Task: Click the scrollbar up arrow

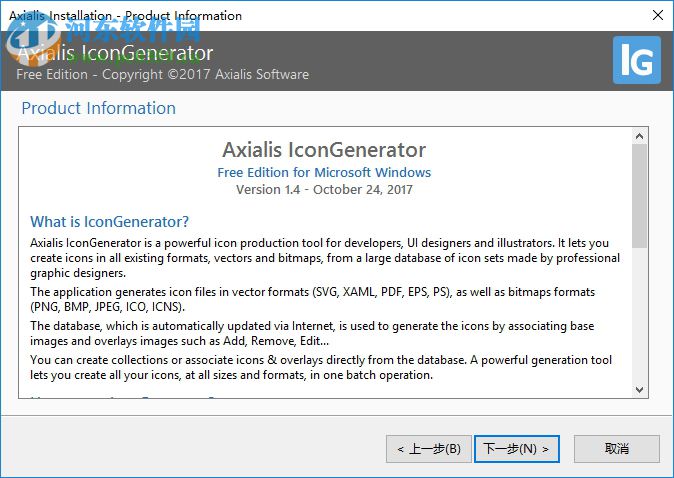Action: 639,136
